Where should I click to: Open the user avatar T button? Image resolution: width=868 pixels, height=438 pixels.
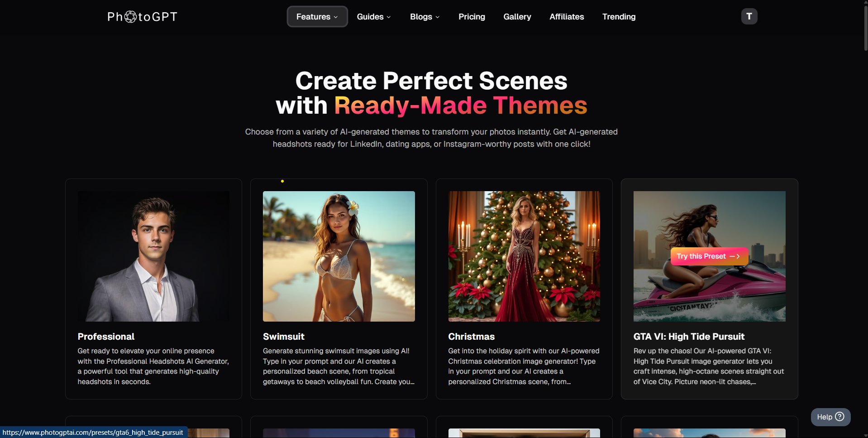click(x=749, y=16)
